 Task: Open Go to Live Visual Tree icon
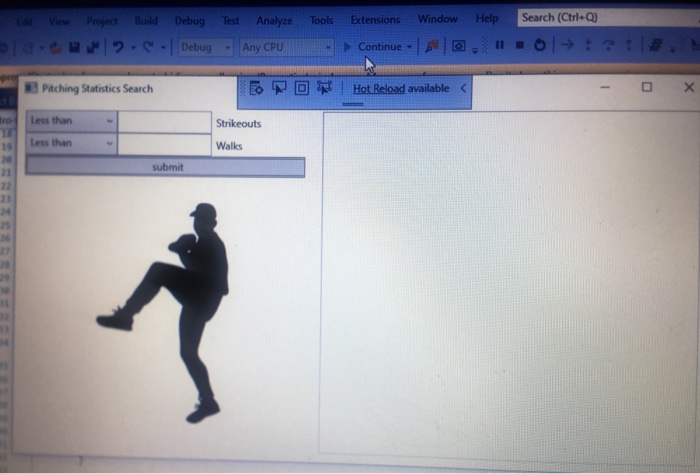point(256,88)
